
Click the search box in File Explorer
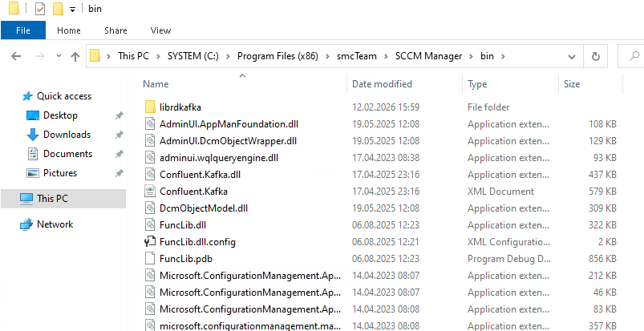634,56
